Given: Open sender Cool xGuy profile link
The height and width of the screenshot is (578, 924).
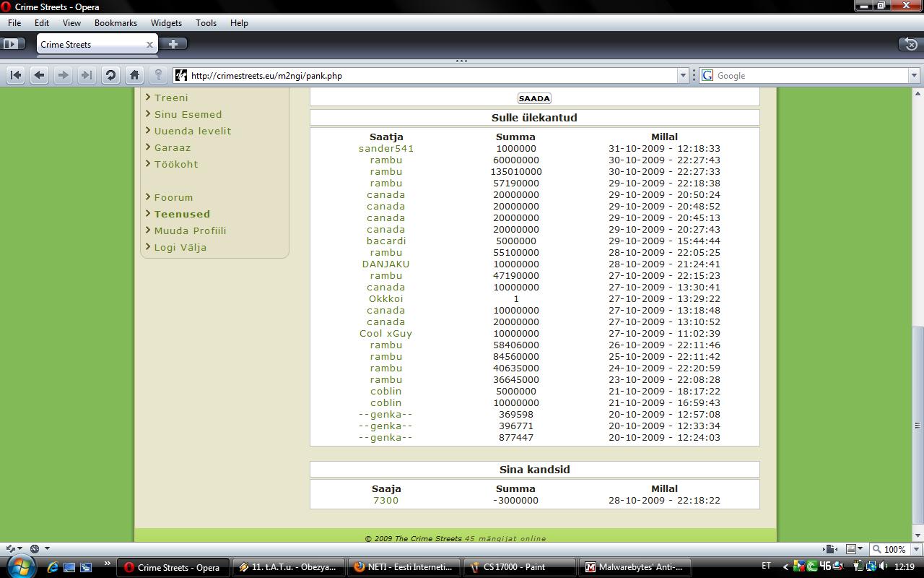Looking at the screenshot, I should click(386, 333).
